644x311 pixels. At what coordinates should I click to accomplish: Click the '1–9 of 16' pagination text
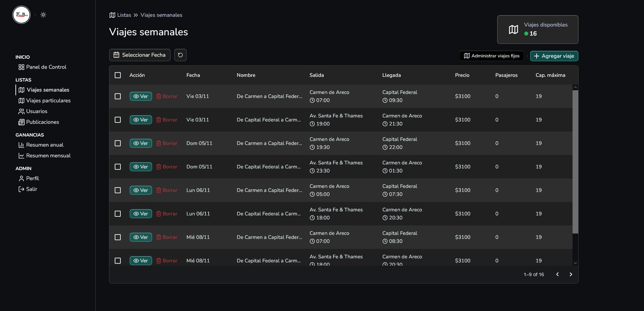click(534, 274)
